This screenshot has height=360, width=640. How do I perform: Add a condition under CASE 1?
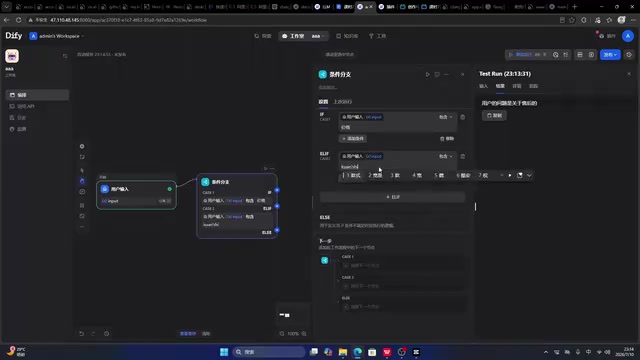pyautogui.click(x=353, y=139)
